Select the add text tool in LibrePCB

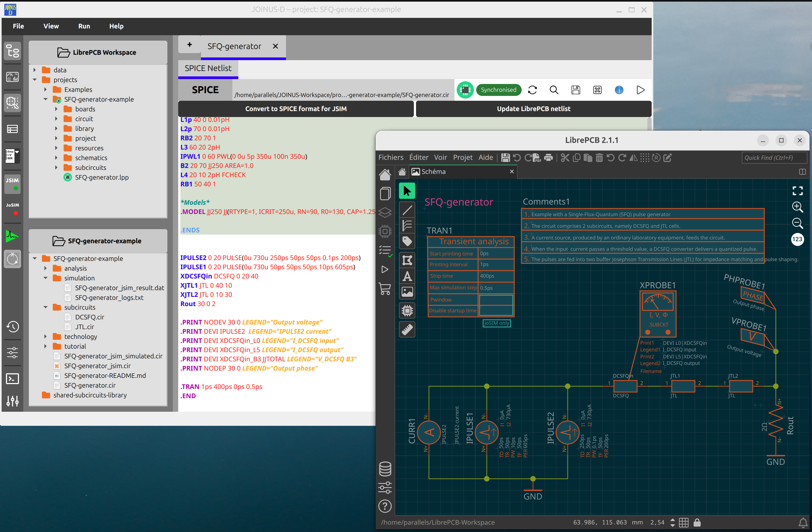click(x=407, y=276)
